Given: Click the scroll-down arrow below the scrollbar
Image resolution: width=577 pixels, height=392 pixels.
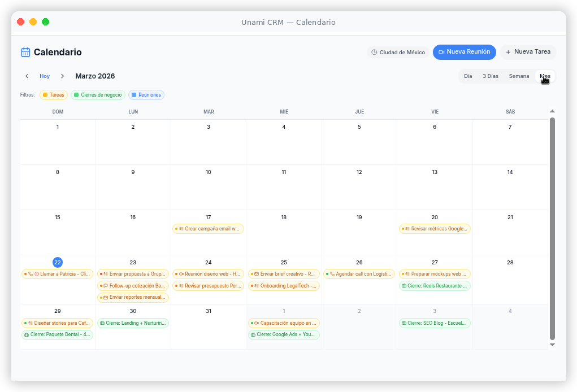Looking at the screenshot, I should click(x=553, y=345).
